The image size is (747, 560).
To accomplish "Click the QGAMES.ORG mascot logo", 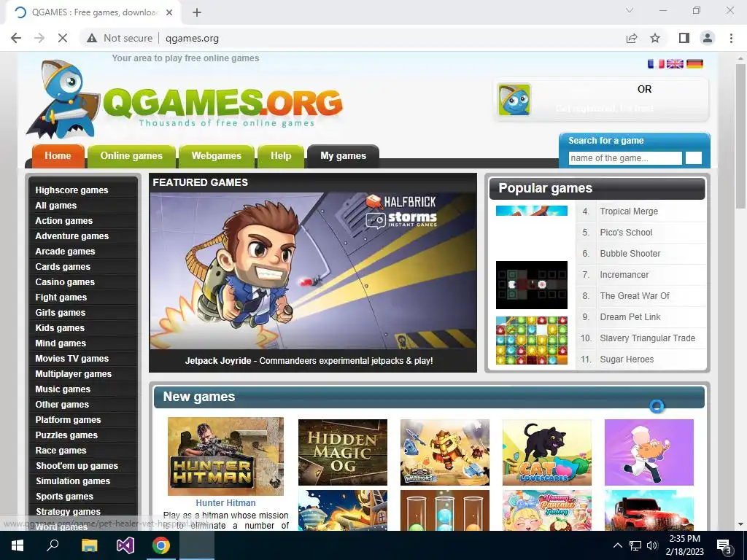I will pos(63,99).
